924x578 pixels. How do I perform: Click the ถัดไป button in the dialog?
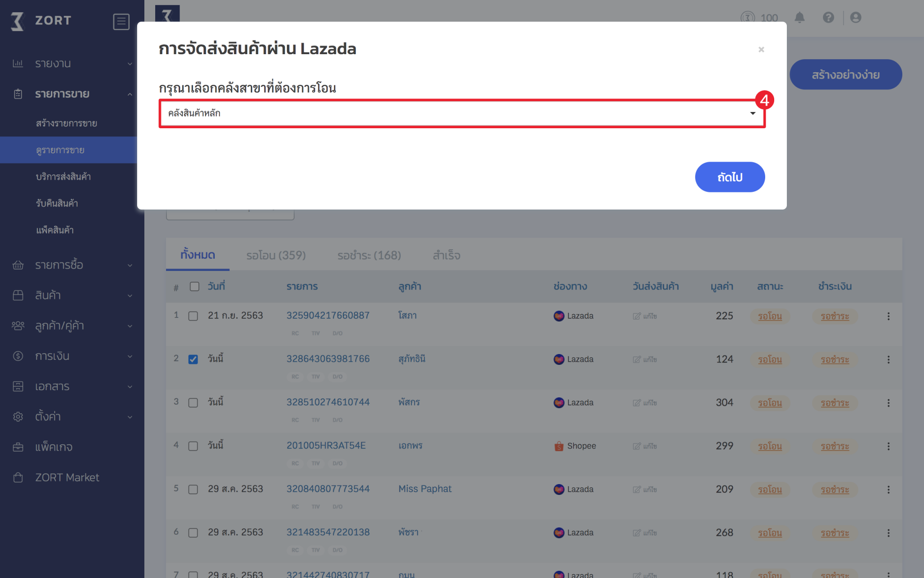tap(730, 177)
